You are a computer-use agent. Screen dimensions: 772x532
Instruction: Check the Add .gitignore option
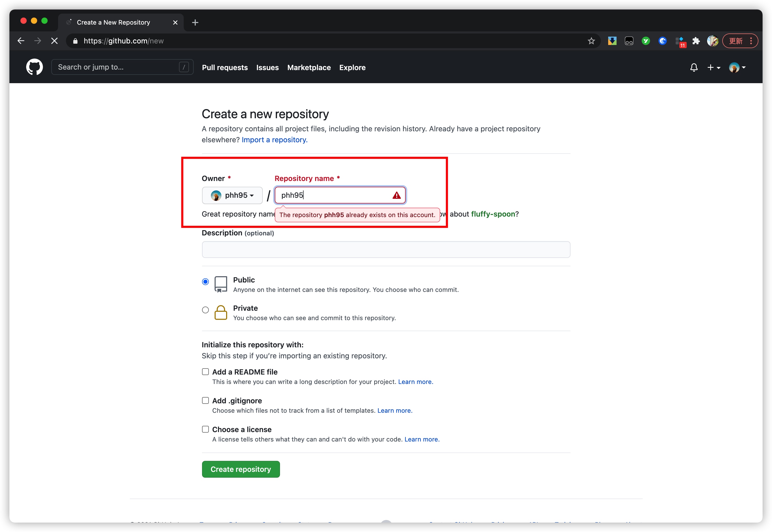[205, 400]
